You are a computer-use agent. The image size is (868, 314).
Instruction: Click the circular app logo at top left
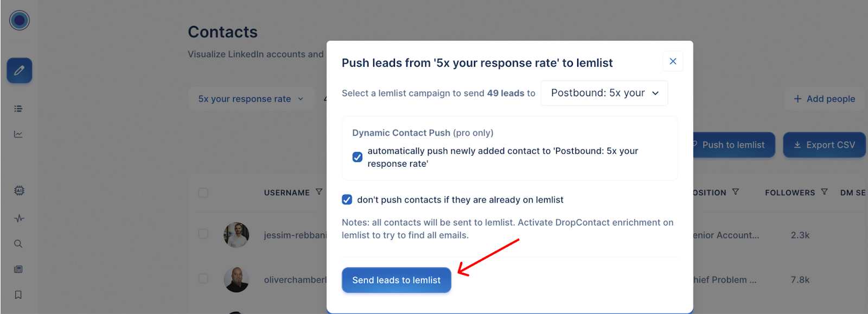pos(20,21)
